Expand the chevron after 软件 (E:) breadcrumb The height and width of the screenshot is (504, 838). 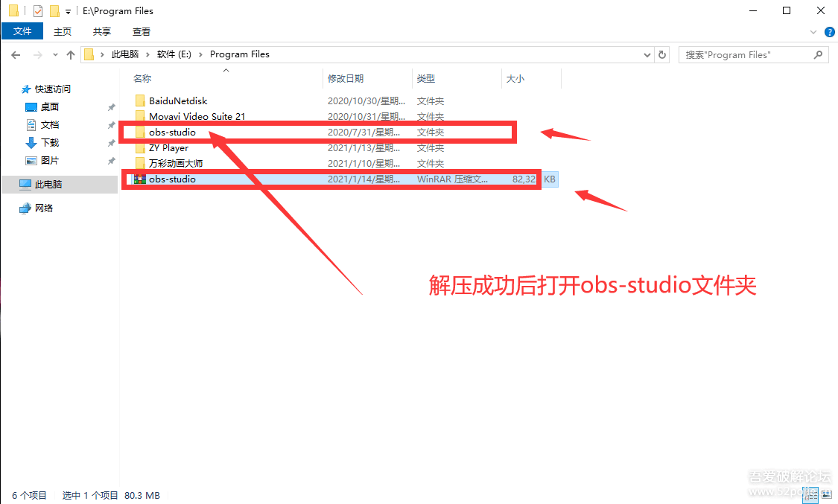(x=200, y=54)
